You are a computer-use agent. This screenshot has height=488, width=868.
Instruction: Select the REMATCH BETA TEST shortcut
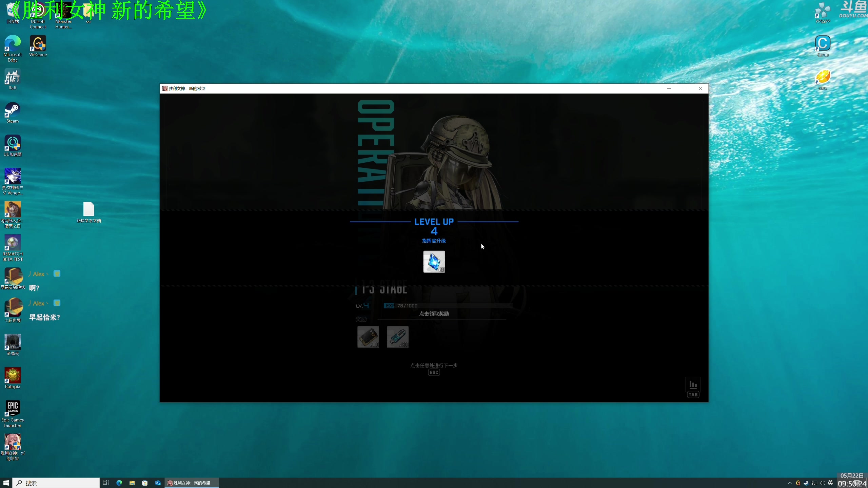point(13,248)
